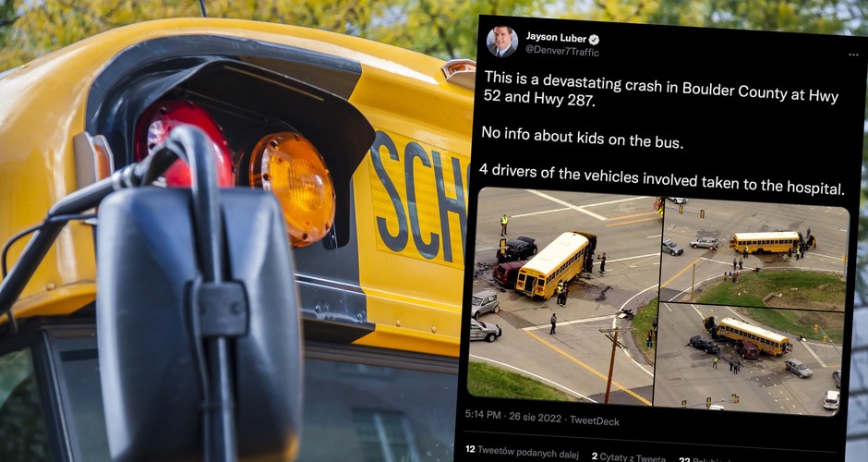This screenshot has width=868, height=462.
Task: View the 2 Cytaty z Tweeta
Action: coord(628,457)
